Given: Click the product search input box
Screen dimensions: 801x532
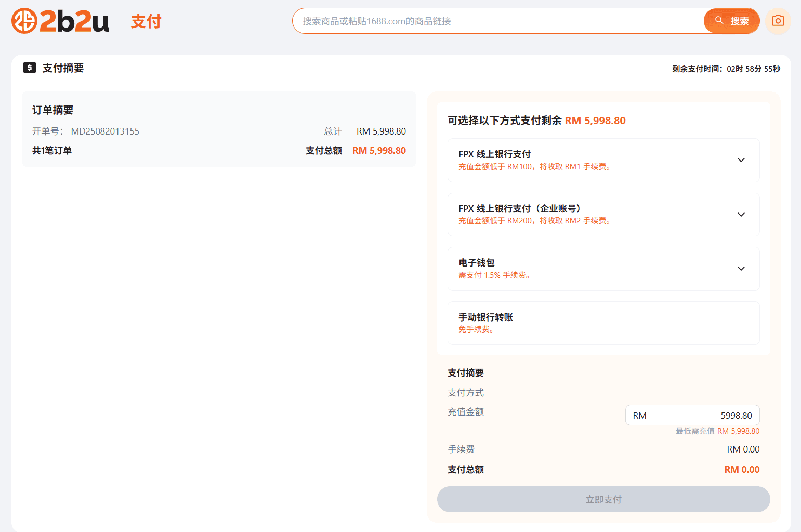Looking at the screenshot, I should (494, 21).
